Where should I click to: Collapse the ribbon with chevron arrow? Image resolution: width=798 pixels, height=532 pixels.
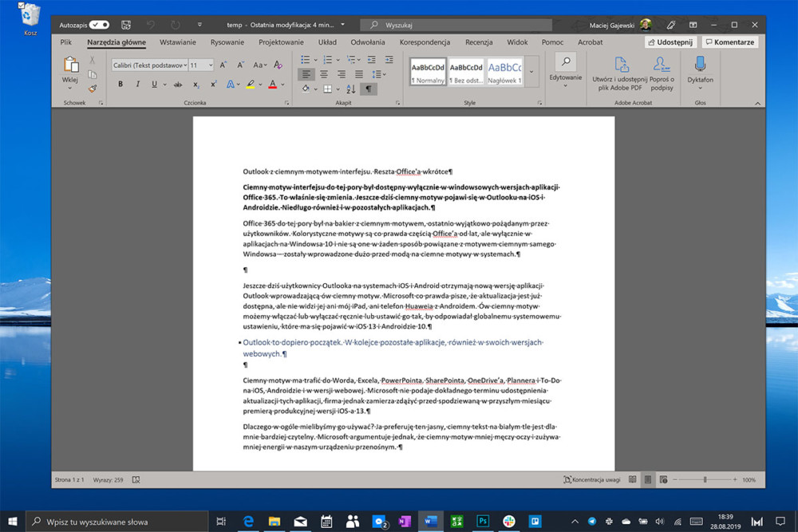click(x=757, y=103)
